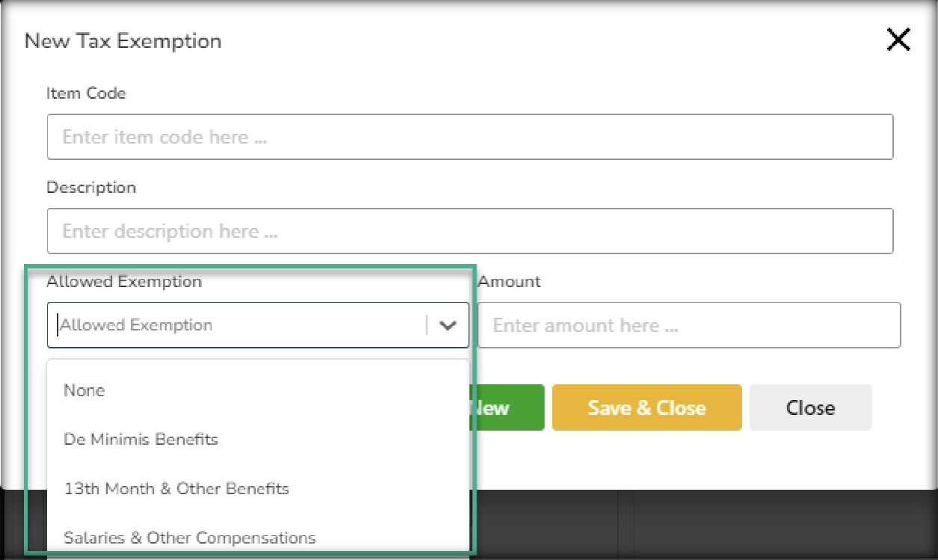Click the Amount input field
The image size is (938, 560).
[x=688, y=325]
